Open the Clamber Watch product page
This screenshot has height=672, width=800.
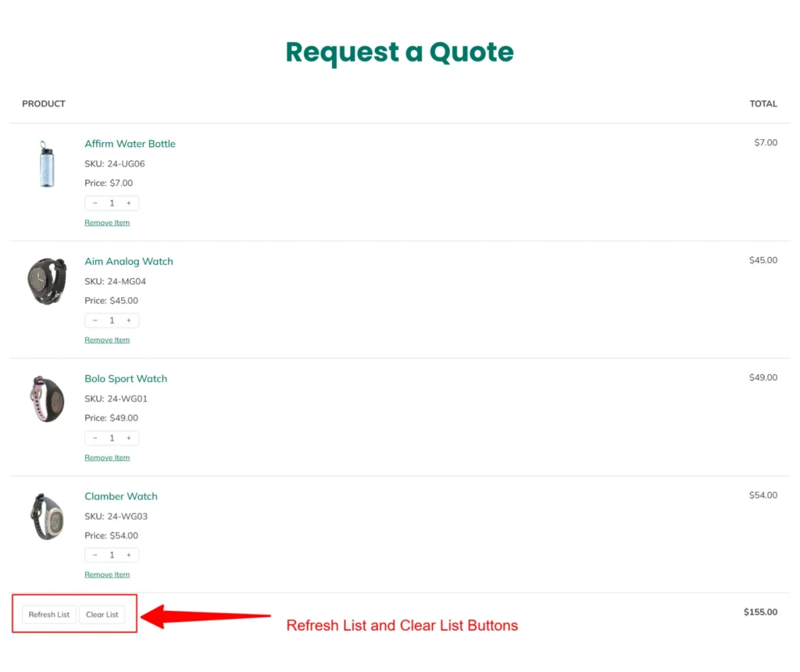pyautogui.click(x=121, y=496)
